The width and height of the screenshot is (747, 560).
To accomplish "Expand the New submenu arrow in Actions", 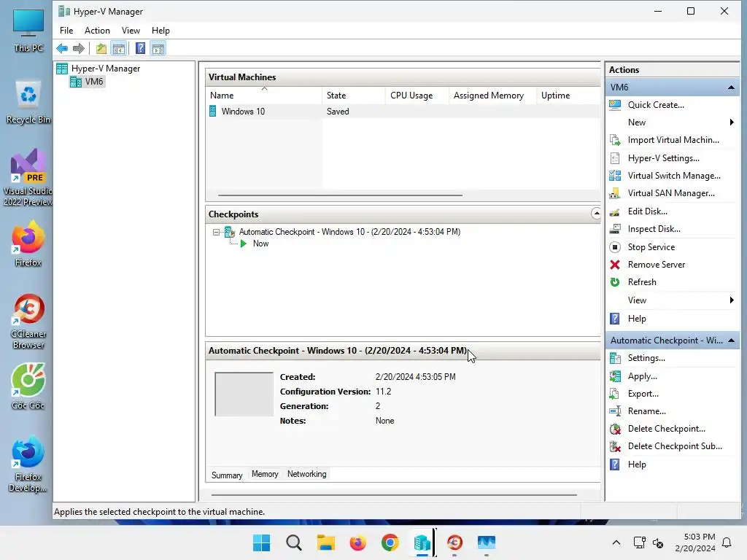I will coord(731,122).
